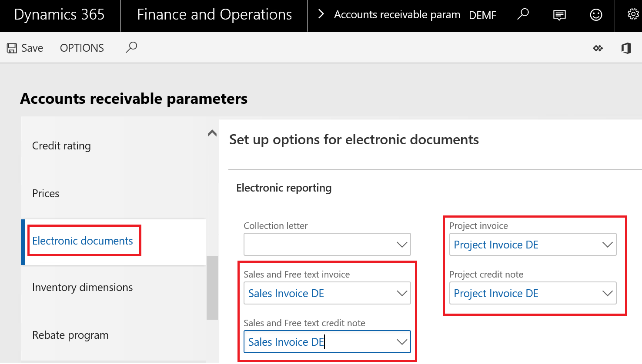
Task: Click the Project credit note field value
Action: [x=496, y=294]
